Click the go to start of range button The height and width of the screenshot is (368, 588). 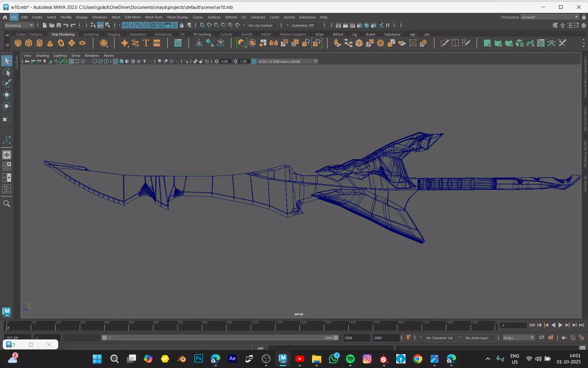tap(532, 325)
